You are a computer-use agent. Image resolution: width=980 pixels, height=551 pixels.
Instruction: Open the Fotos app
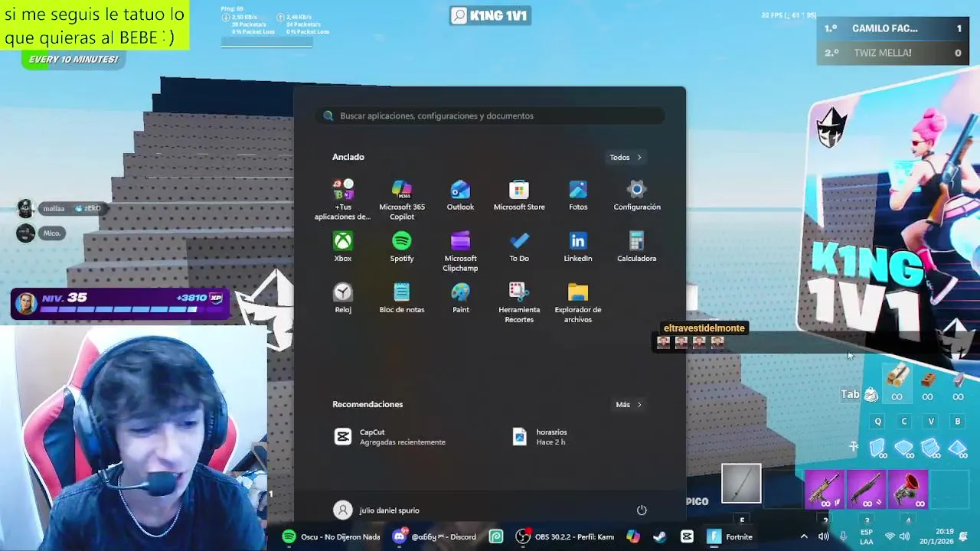(578, 195)
